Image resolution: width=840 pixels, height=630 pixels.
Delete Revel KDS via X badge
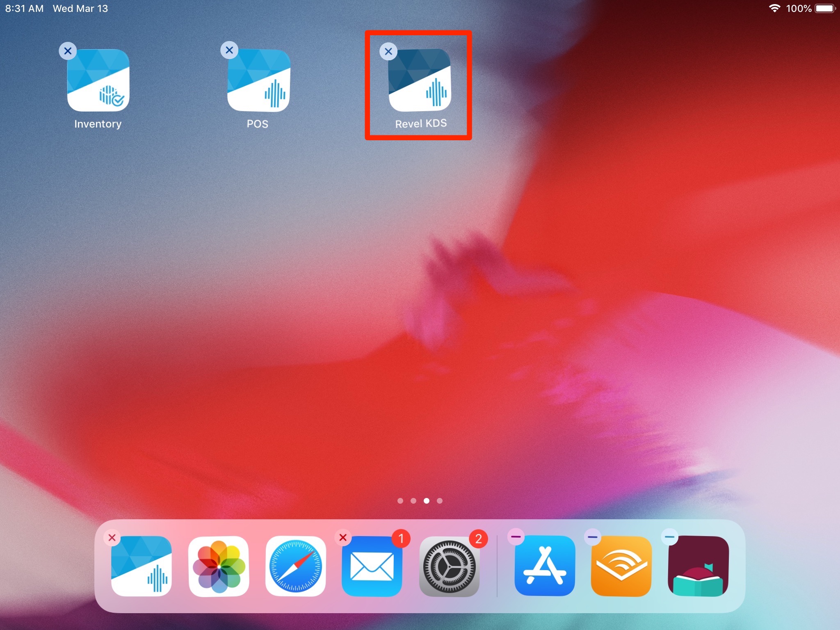click(x=388, y=51)
